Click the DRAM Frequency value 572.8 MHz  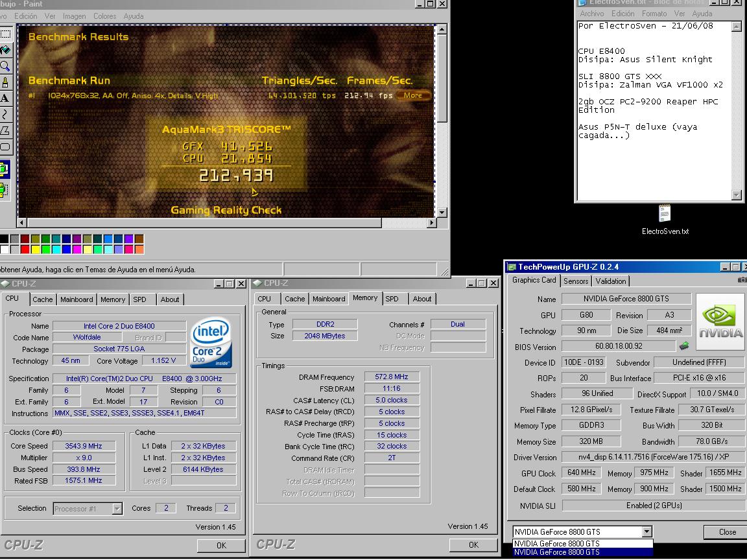coord(392,377)
